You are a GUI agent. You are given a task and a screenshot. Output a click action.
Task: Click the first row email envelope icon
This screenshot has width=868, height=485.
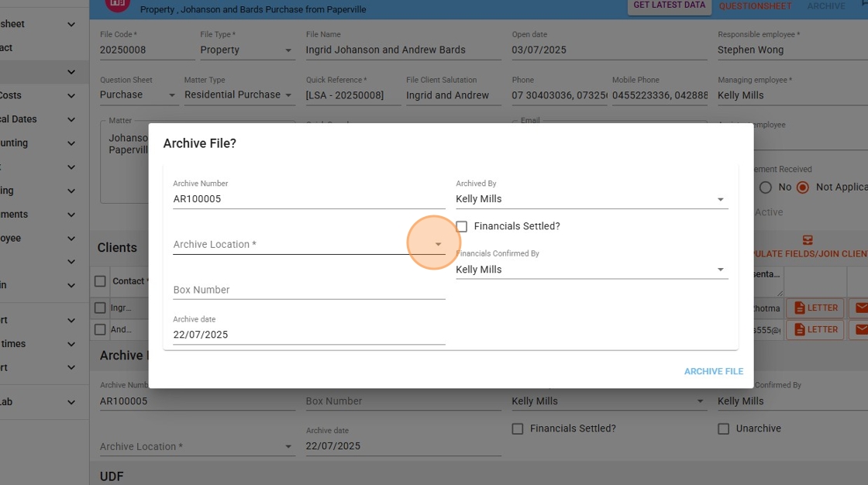(859, 308)
